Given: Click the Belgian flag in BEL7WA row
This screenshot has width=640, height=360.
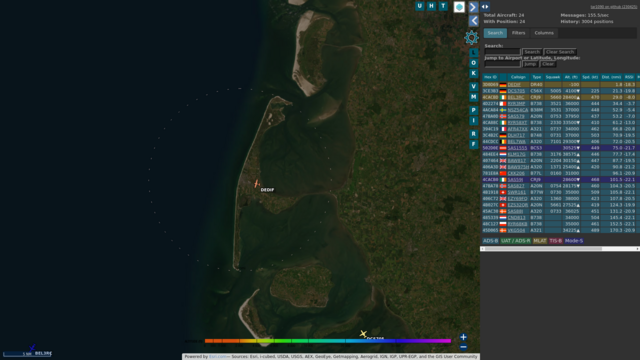Looking at the screenshot, I should 503,142.
